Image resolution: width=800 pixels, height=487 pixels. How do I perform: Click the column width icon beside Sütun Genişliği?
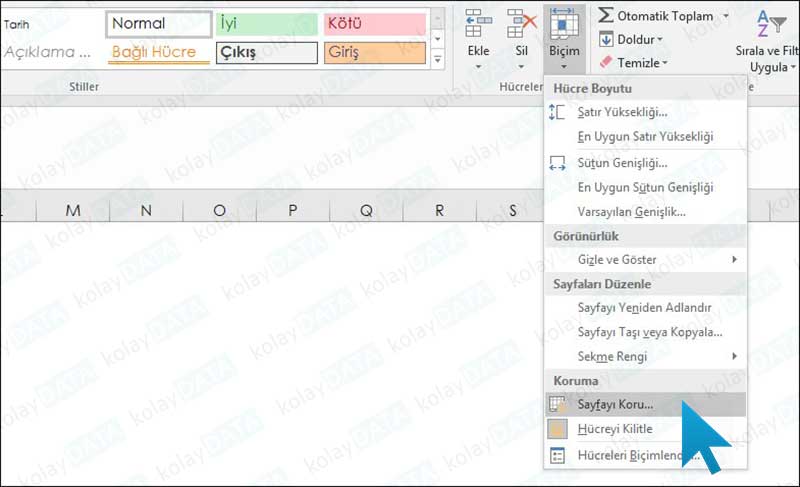click(x=557, y=163)
